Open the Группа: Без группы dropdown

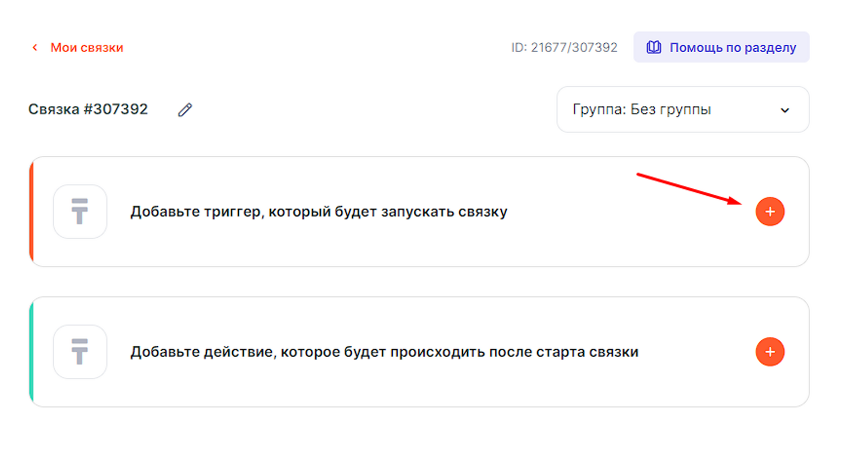pos(682,110)
